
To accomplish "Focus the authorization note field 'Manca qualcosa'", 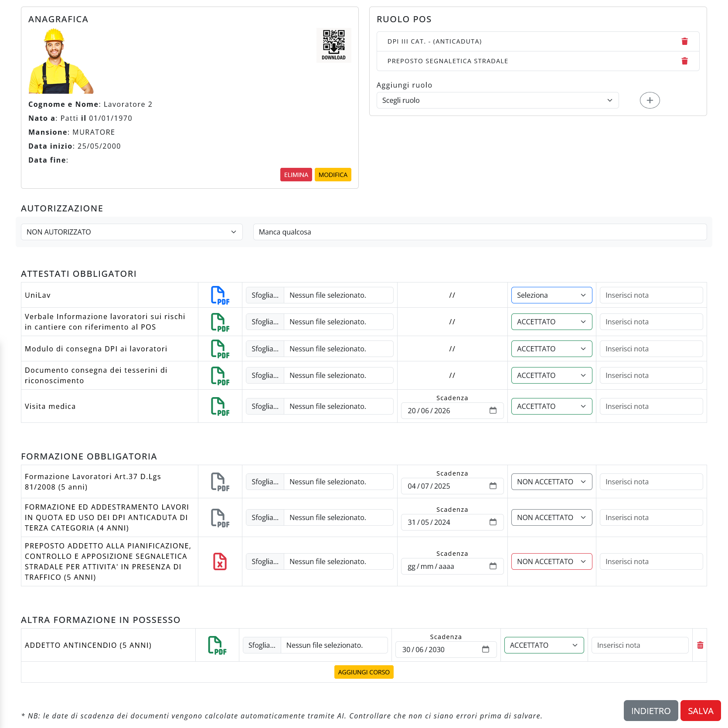I will click(480, 232).
